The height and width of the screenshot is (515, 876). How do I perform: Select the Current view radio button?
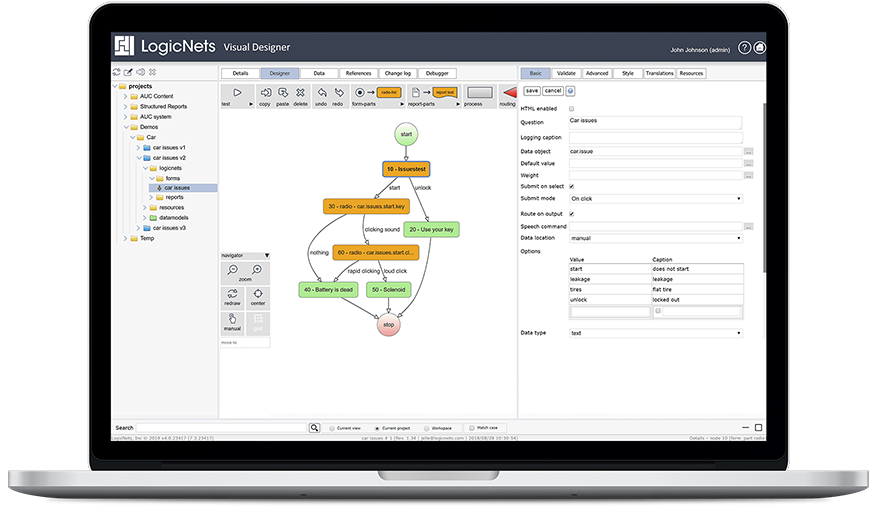coord(332,428)
